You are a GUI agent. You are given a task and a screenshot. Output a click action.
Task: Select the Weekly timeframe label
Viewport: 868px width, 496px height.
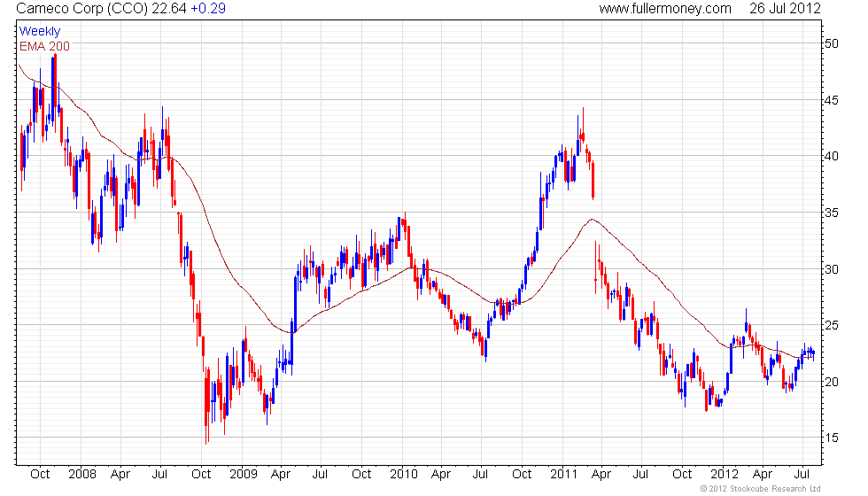click(x=40, y=31)
